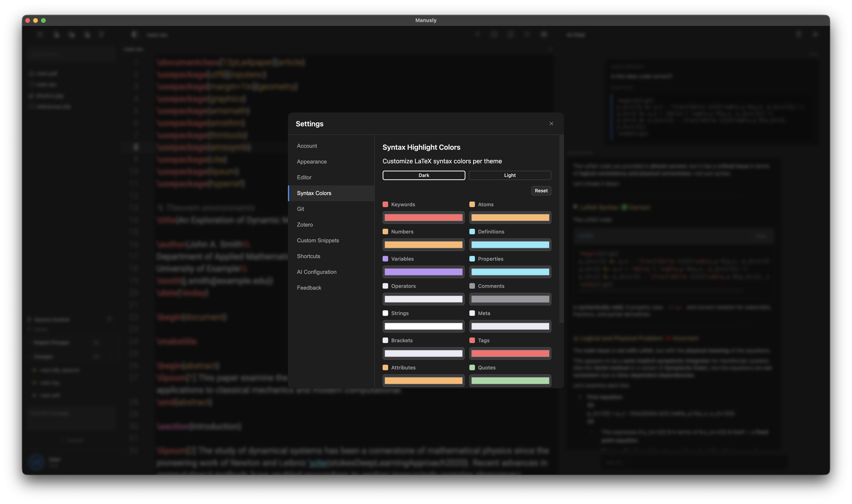Image resolution: width=852 pixels, height=504 pixels.
Task: Edit the Keywords highlight color
Action: point(423,217)
